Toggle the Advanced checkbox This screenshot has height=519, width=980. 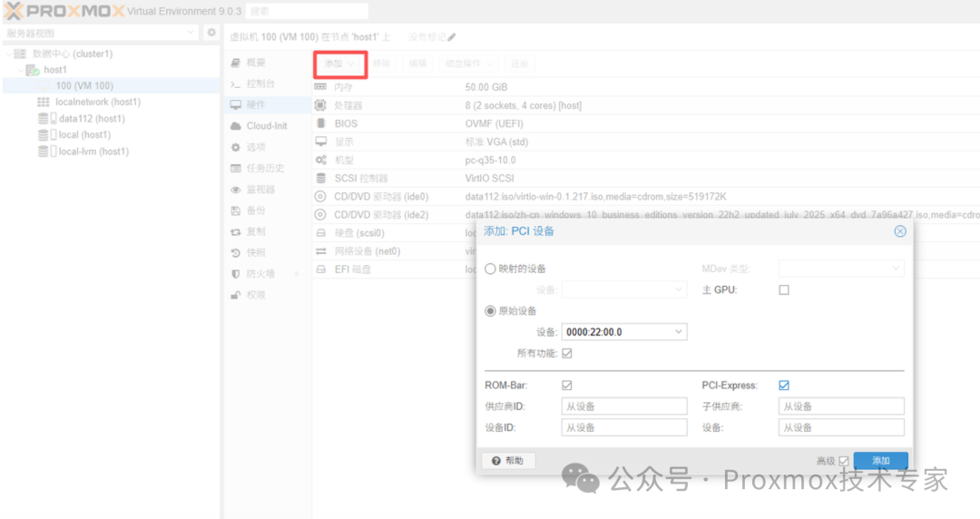843,461
